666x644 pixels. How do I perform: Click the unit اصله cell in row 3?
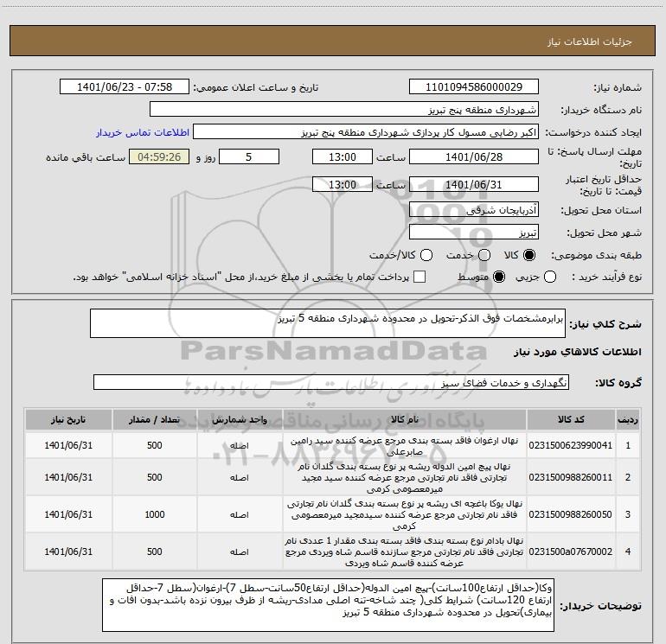pos(240,514)
